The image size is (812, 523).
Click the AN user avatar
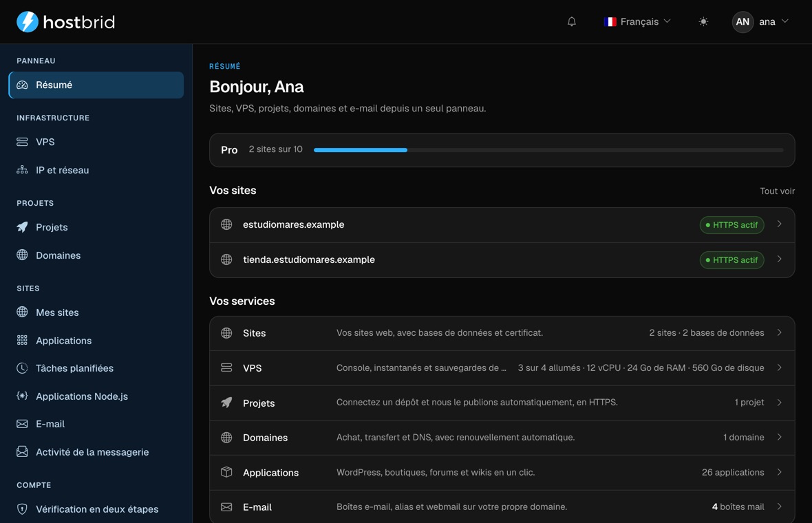point(742,22)
